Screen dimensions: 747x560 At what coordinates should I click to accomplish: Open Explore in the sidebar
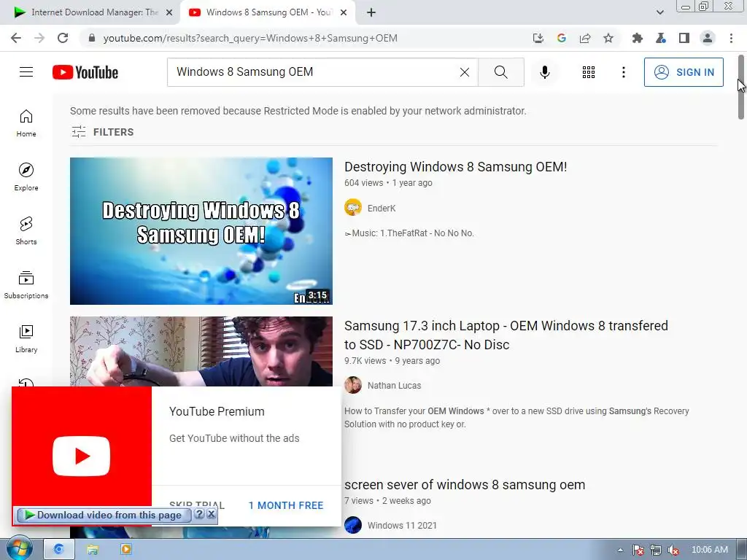pyautogui.click(x=26, y=176)
